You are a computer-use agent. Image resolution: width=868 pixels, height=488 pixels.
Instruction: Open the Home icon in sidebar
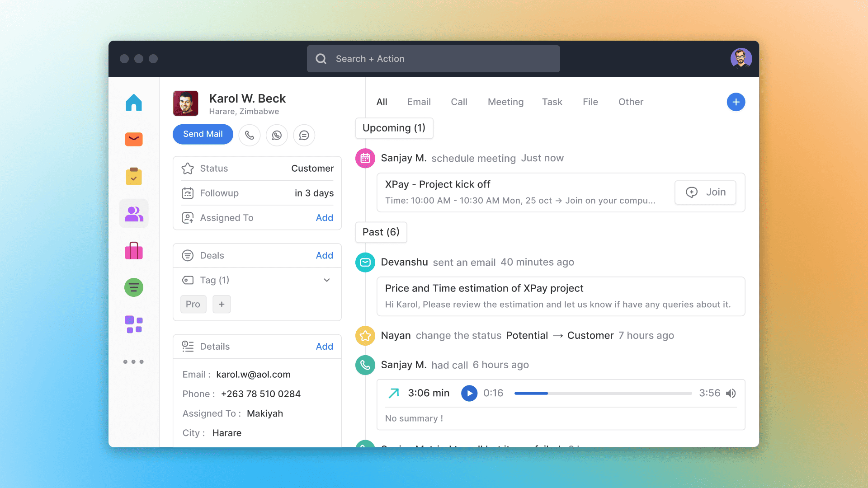(x=134, y=103)
